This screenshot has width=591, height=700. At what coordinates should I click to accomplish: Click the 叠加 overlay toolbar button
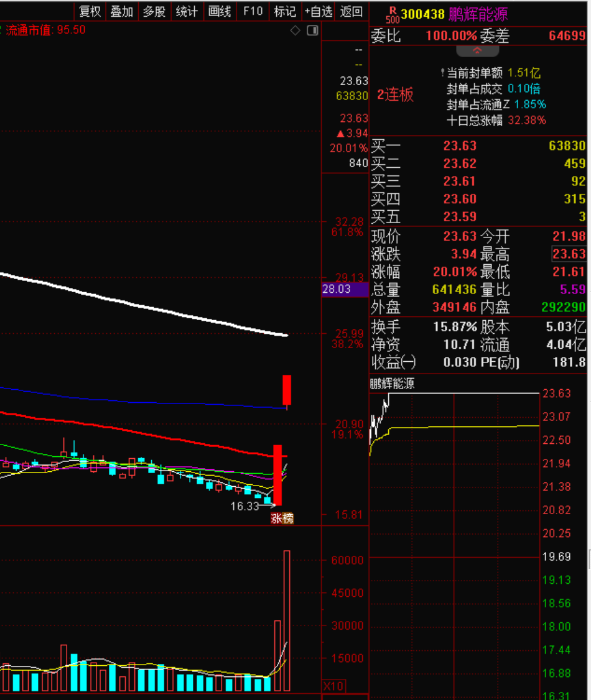(x=122, y=11)
